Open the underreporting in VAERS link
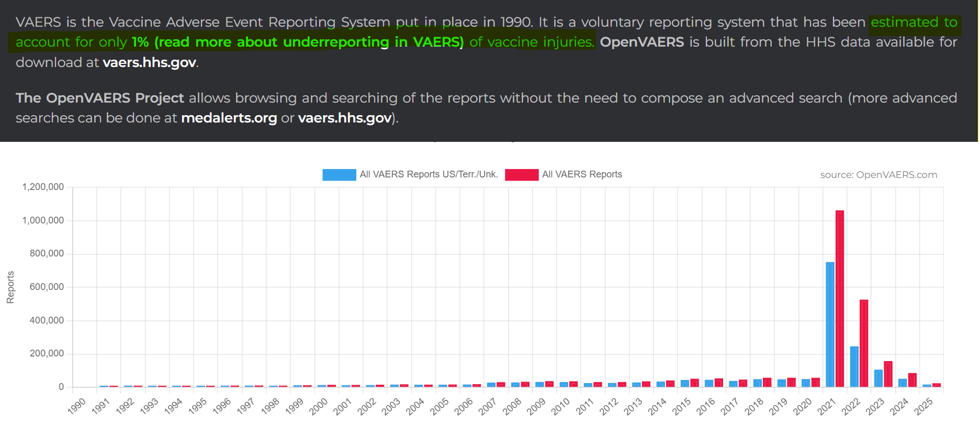This screenshot has height=425, width=980. 297,42
